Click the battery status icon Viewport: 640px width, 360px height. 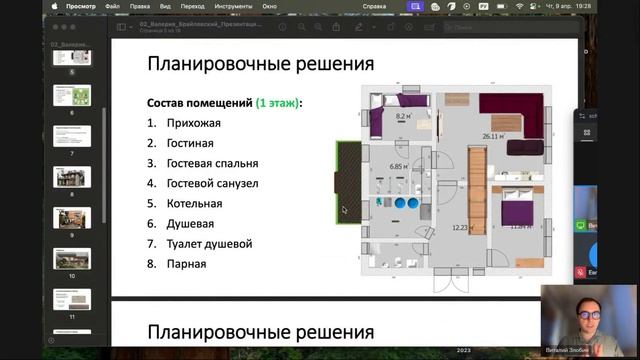pyautogui.click(x=501, y=6)
